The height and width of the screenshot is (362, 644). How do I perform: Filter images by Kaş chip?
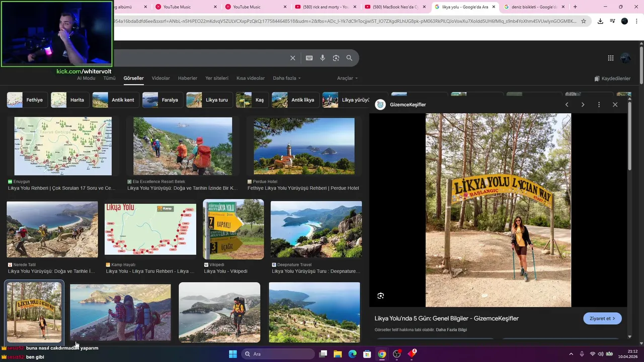252,100
